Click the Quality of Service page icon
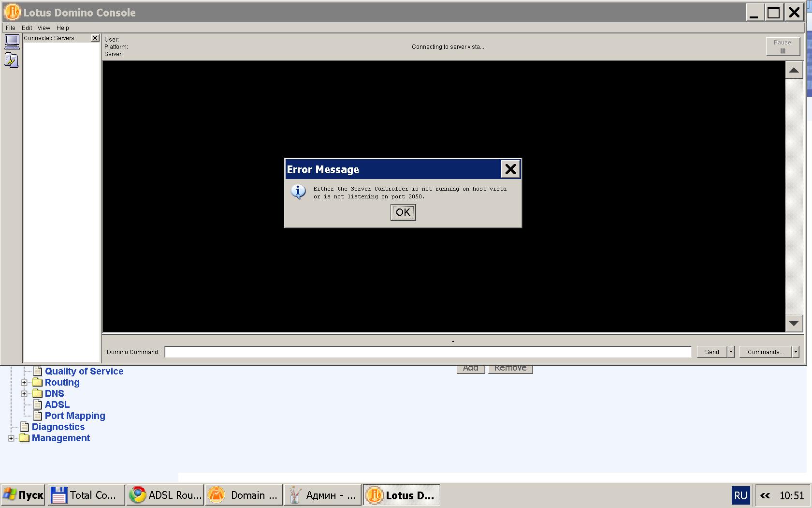 tap(37, 371)
